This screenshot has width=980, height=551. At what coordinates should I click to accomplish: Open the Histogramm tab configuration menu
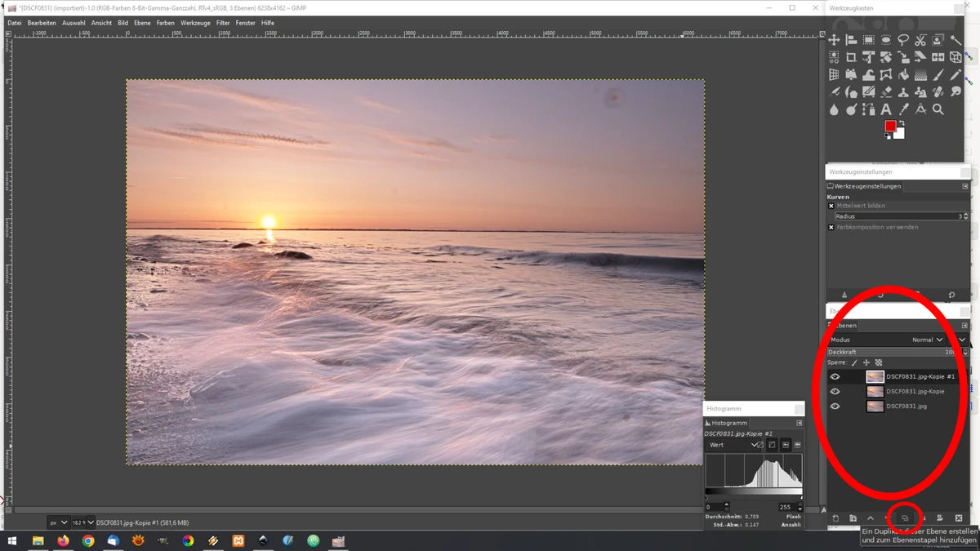click(800, 423)
